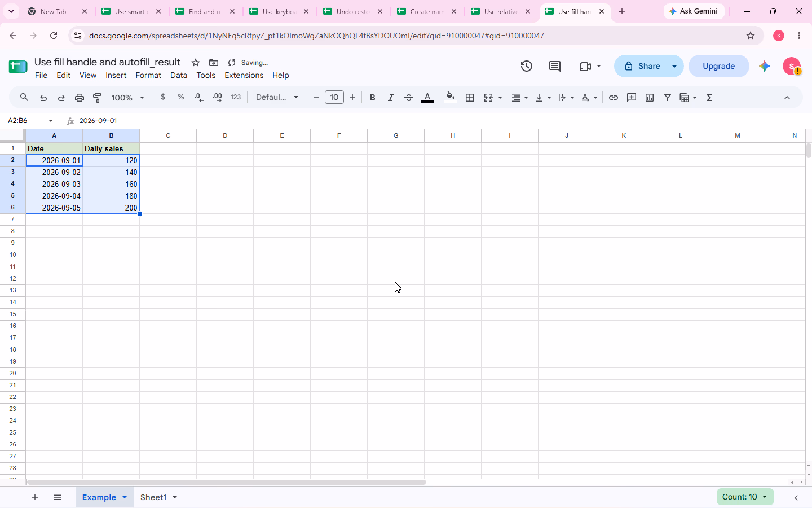Viewport: 812px width, 508px height.
Task: Click the Share button
Action: pos(641,66)
